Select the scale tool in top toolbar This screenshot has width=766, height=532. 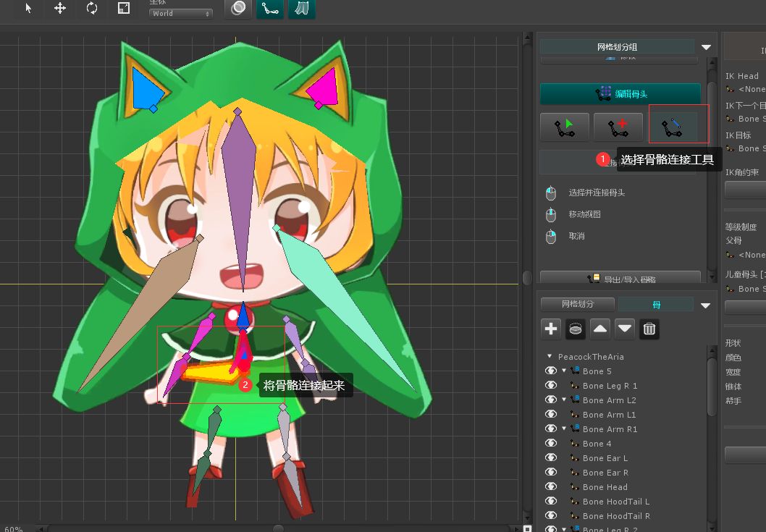click(x=124, y=8)
